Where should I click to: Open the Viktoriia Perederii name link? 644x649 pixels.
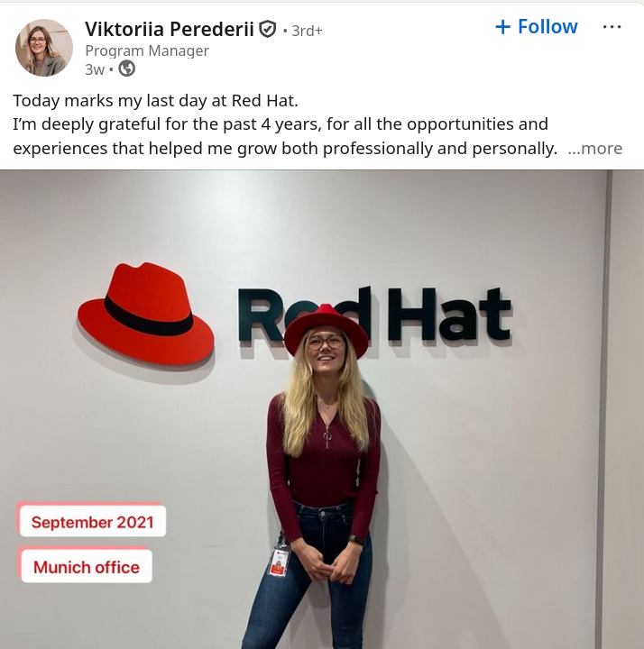coord(169,29)
